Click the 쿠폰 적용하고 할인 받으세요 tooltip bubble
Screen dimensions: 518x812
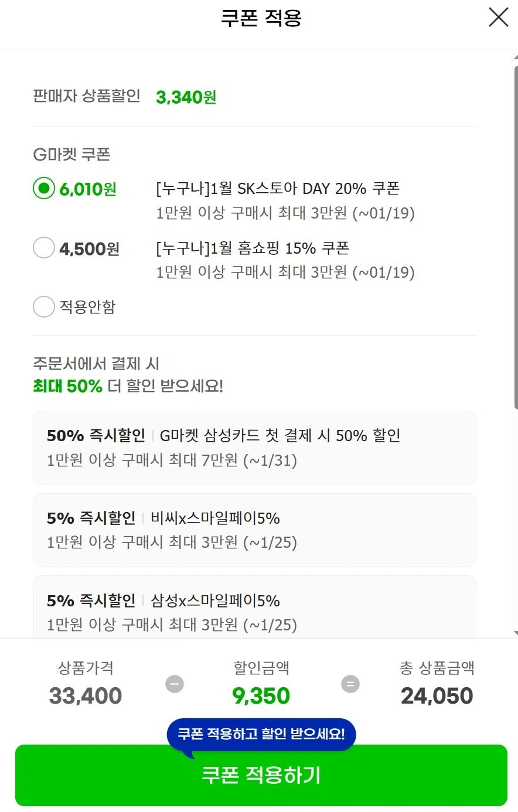point(261,733)
